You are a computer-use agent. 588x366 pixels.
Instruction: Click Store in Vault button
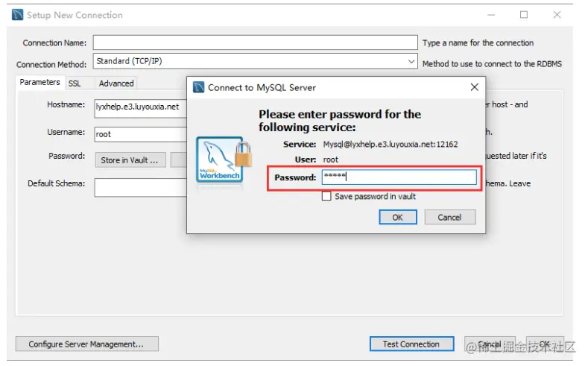pos(130,160)
